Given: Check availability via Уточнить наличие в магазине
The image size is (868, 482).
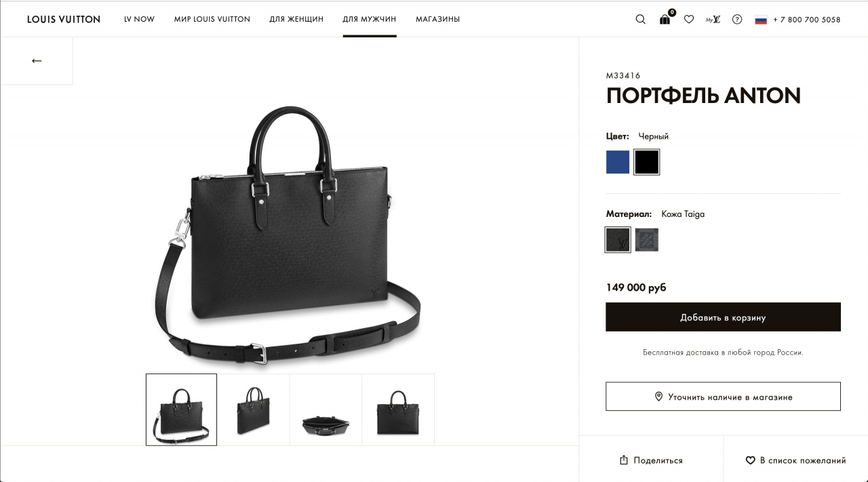Looking at the screenshot, I should [x=723, y=397].
